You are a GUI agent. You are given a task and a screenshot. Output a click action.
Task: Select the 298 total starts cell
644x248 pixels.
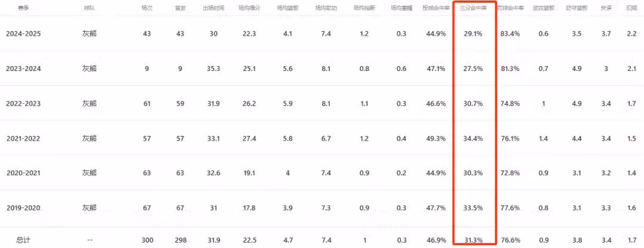tap(180, 240)
